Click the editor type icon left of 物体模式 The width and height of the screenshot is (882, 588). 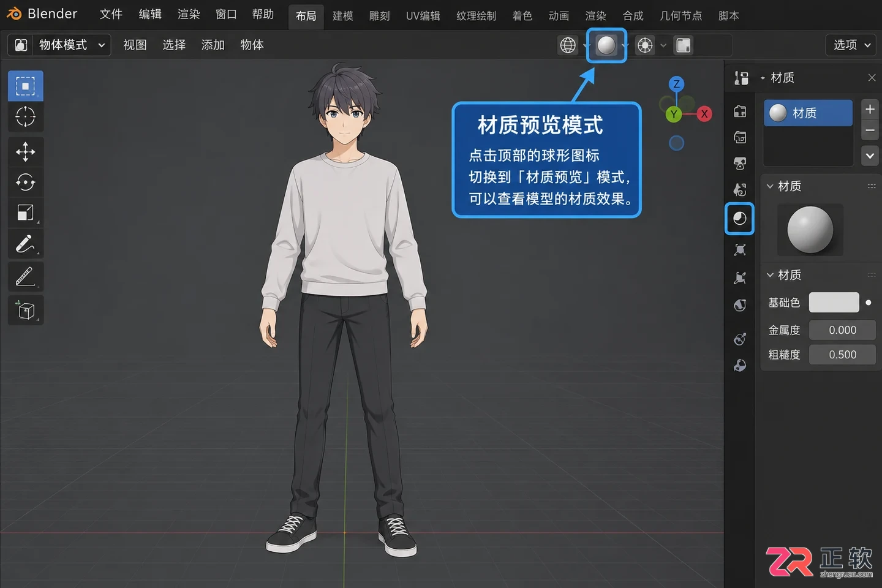coord(21,45)
